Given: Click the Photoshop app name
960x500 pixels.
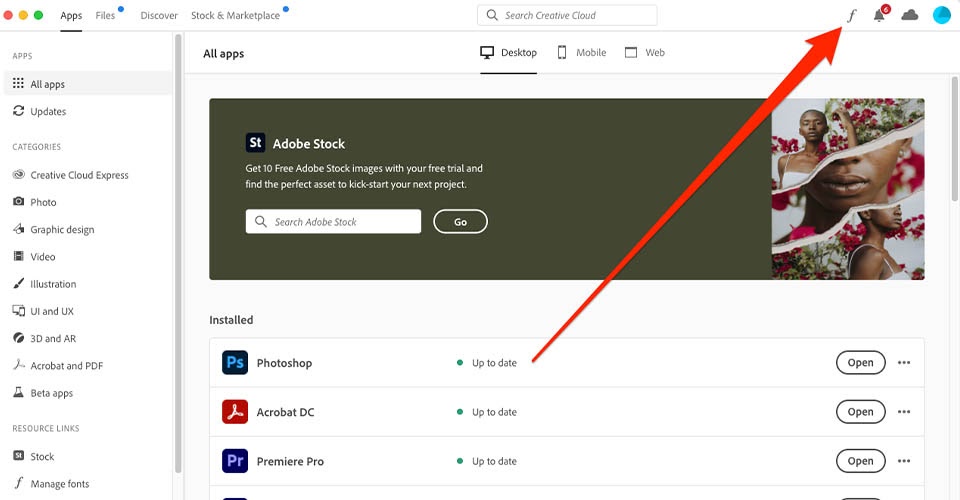Looking at the screenshot, I should [x=284, y=363].
